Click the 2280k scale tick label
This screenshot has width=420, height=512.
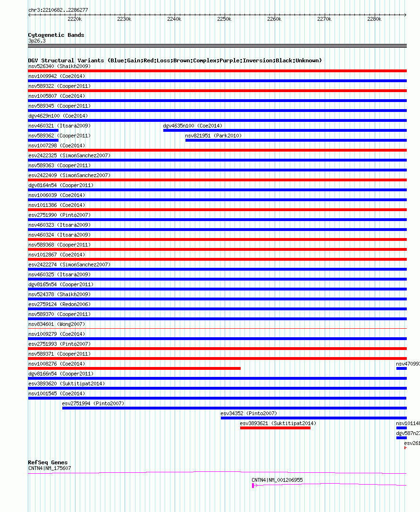(374, 19)
